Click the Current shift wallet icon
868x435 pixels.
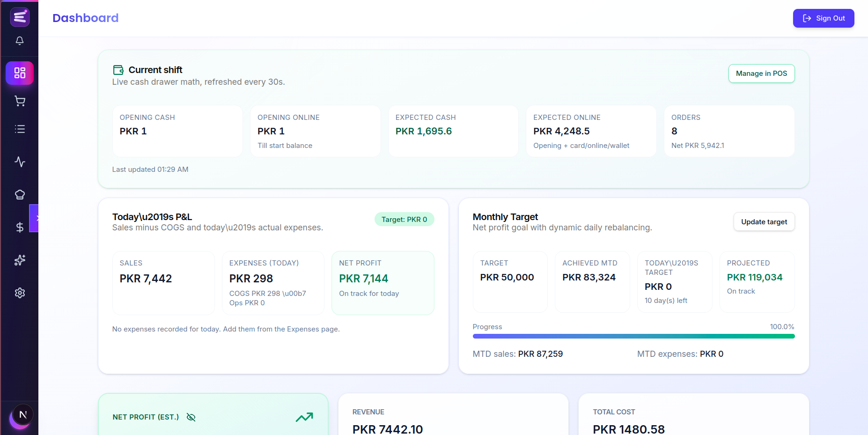click(118, 70)
